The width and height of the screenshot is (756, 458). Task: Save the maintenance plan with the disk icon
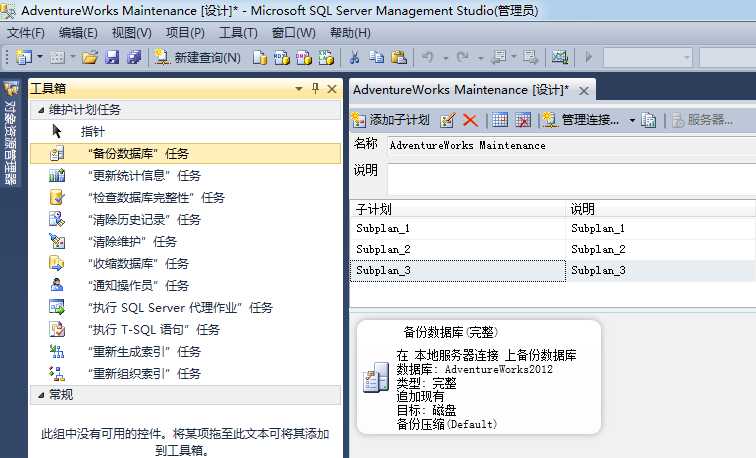click(x=112, y=58)
